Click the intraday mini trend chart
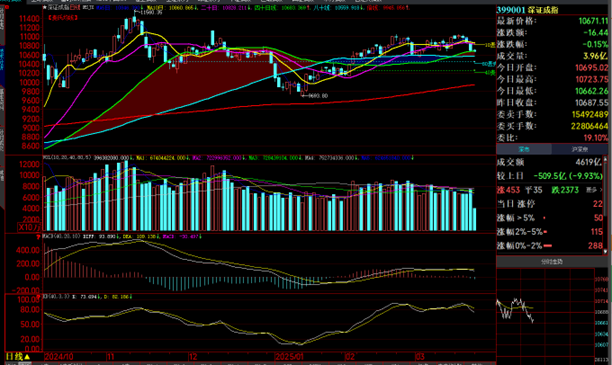The width and height of the screenshot is (612, 365). [545, 314]
